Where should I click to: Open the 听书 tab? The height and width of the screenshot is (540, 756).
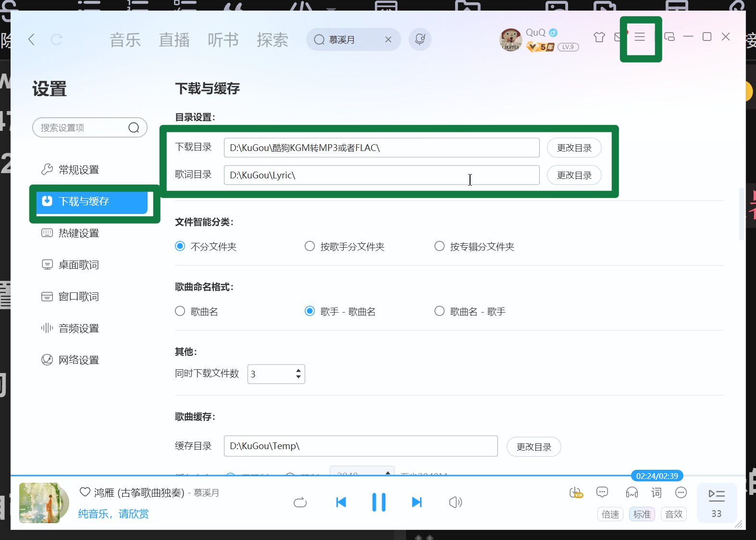click(223, 40)
